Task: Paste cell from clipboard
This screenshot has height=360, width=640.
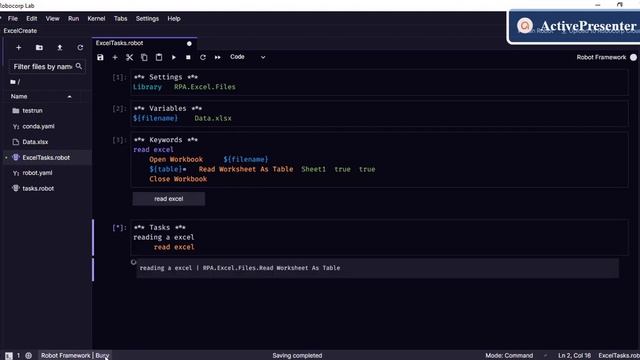Action: click(159, 58)
